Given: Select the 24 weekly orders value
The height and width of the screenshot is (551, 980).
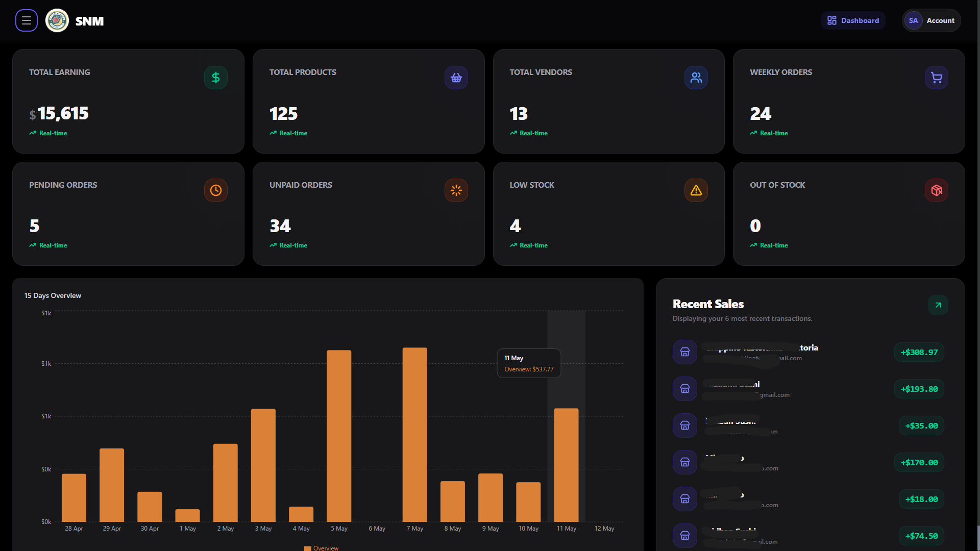Looking at the screenshot, I should coord(761,113).
